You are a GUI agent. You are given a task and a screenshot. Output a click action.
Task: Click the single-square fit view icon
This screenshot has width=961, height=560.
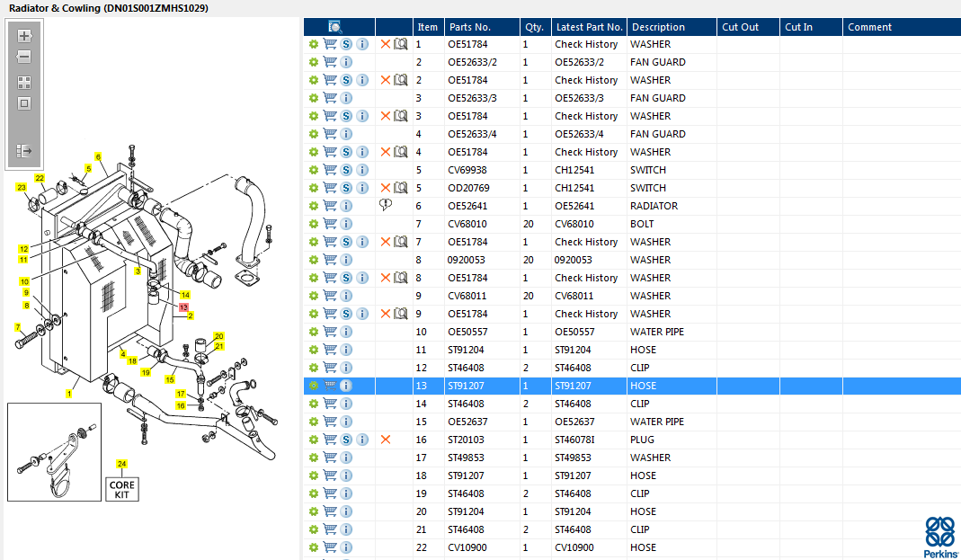click(24, 103)
